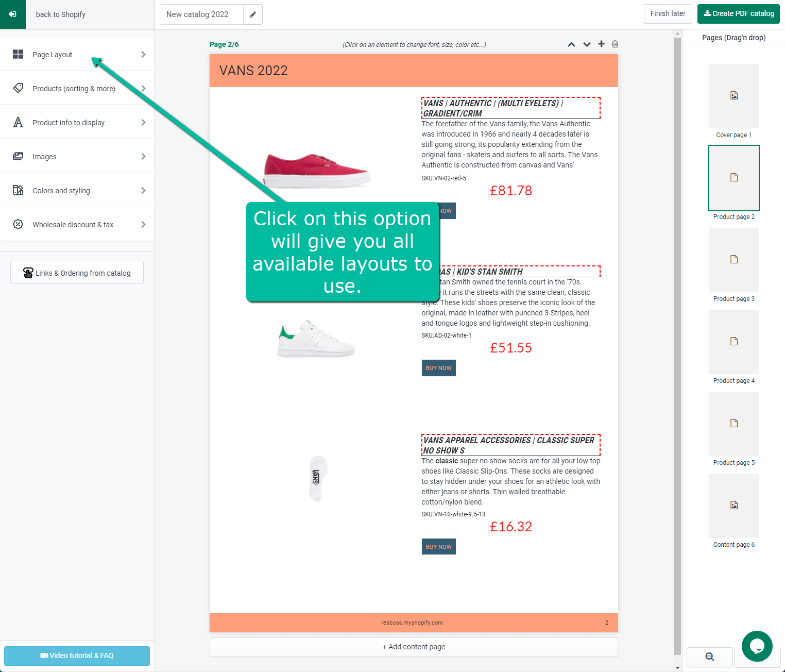Click back to Shopify link
785x672 pixels.
(x=61, y=14)
